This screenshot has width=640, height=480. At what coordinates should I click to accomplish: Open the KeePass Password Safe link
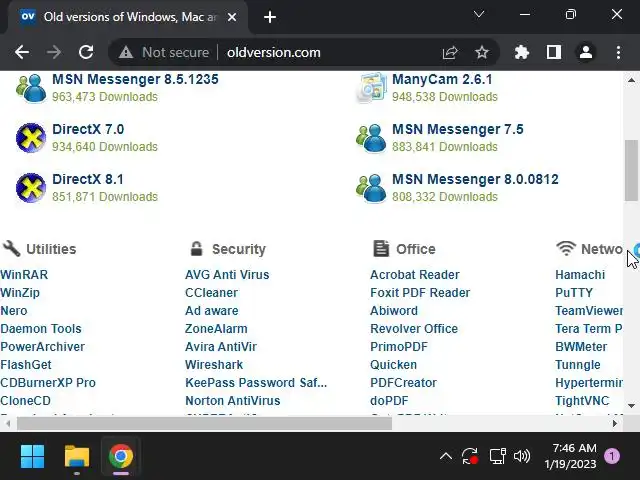(256, 382)
